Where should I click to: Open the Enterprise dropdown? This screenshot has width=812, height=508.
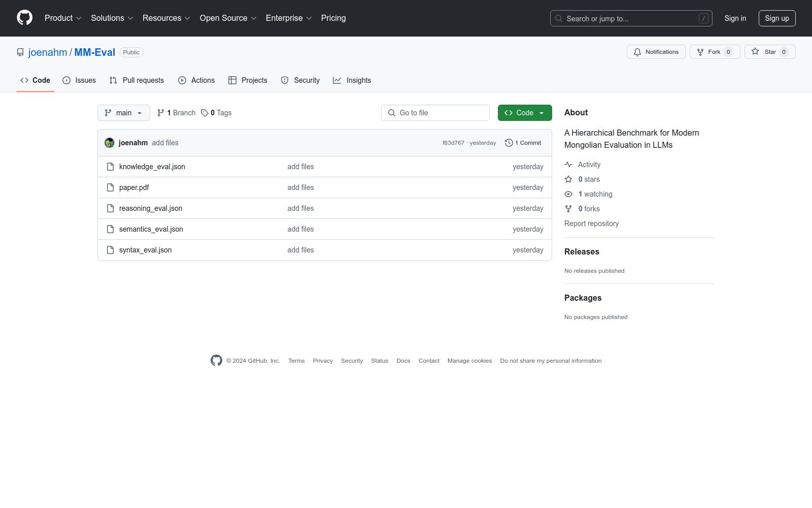click(x=289, y=18)
